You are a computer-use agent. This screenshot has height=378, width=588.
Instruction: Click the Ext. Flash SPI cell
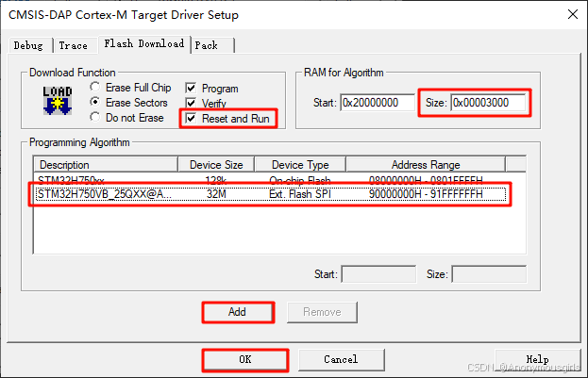[x=300, y=194]
